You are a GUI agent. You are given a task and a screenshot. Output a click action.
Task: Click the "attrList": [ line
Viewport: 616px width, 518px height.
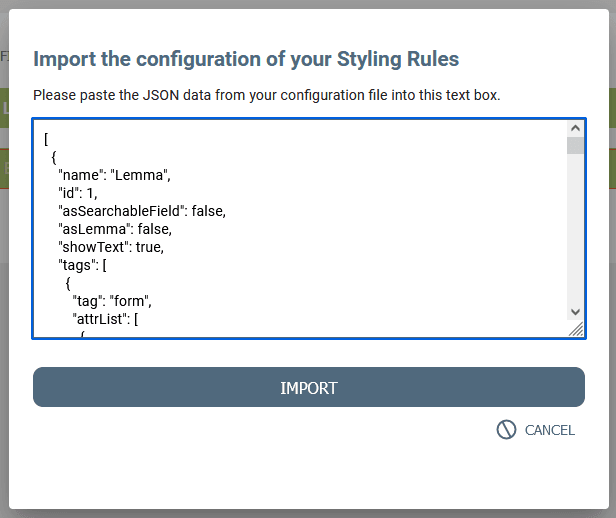(x=104, y=318)
